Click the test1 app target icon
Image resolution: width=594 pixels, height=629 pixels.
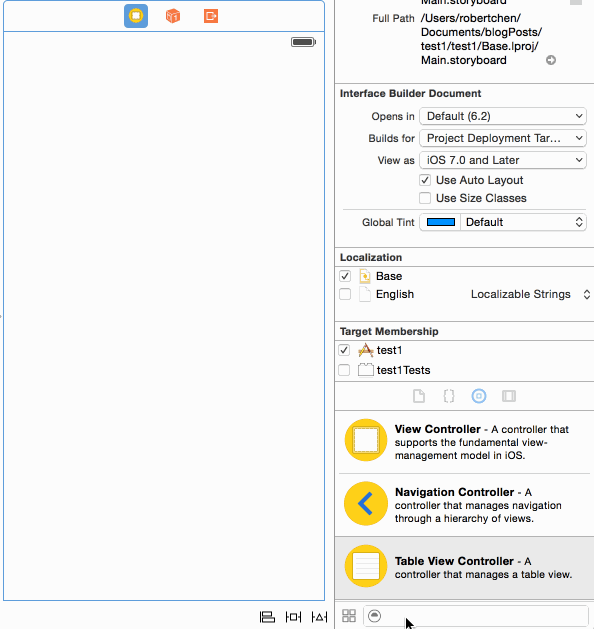pyautogui.click(x=365, y=350)
